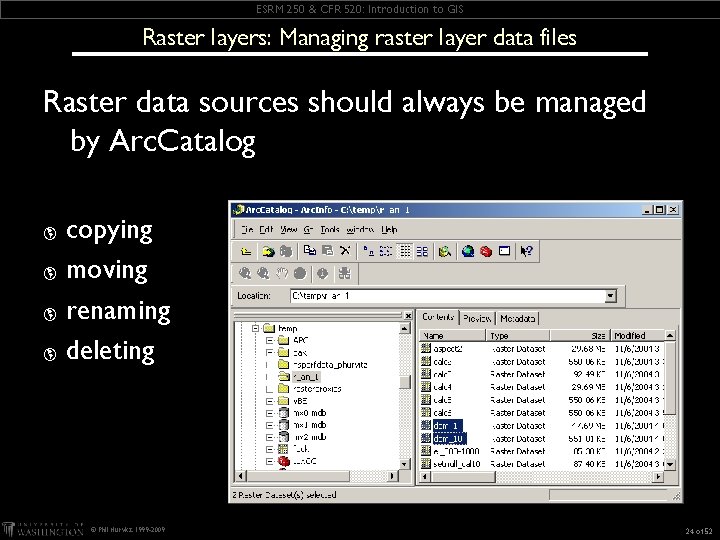Click inside the Location path field
Screen dimensions: 720x540
click(x=448, y=296)
